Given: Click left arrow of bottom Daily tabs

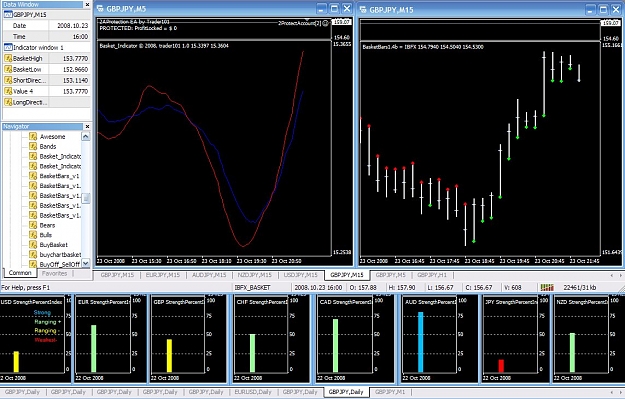Looking at the screenshot, I should [x=612, y=392].
